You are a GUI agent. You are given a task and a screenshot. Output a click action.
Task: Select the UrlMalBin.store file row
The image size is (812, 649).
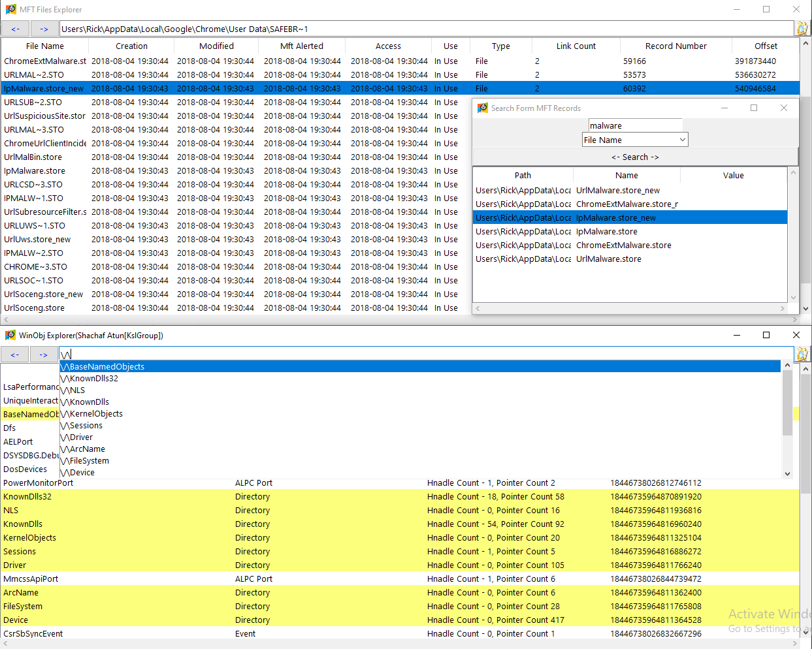coord(33,157)
